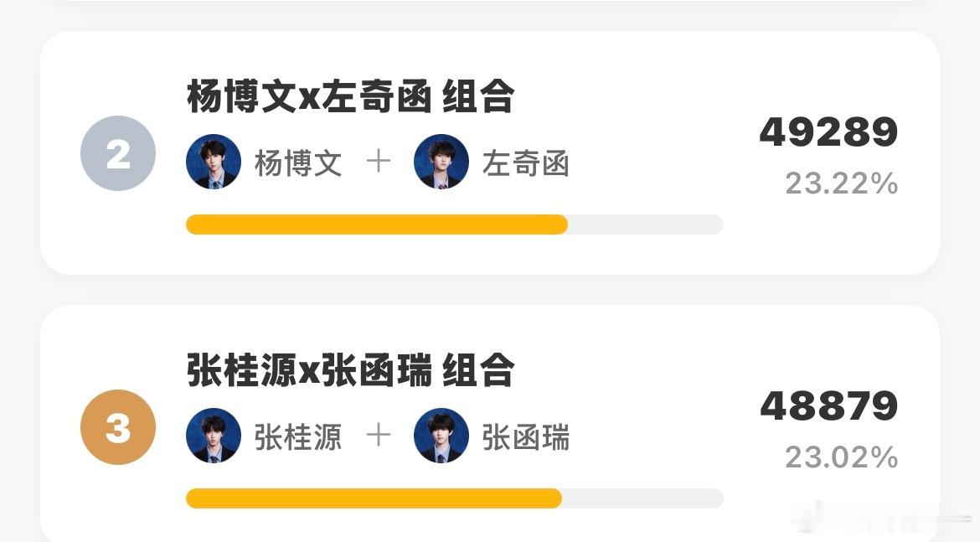Click the 23.02% percentage text

coord(841,457)
